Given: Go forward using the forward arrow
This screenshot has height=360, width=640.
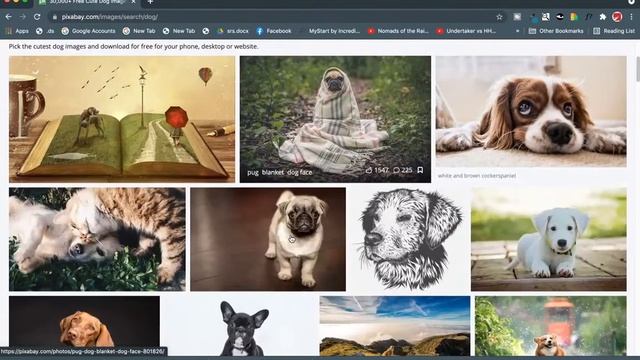Looking at the screenshot, I should pyautogui.click(x=22, y=17).
